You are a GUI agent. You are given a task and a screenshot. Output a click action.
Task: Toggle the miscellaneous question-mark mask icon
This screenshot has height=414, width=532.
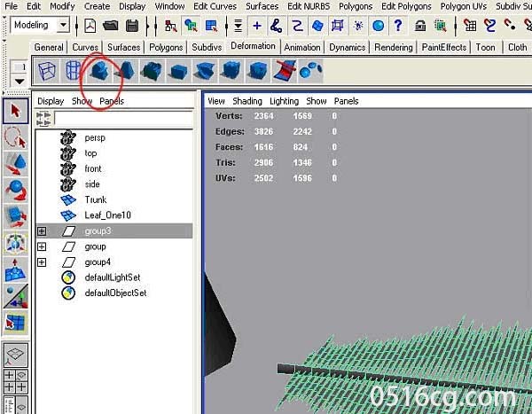point(398,26)
